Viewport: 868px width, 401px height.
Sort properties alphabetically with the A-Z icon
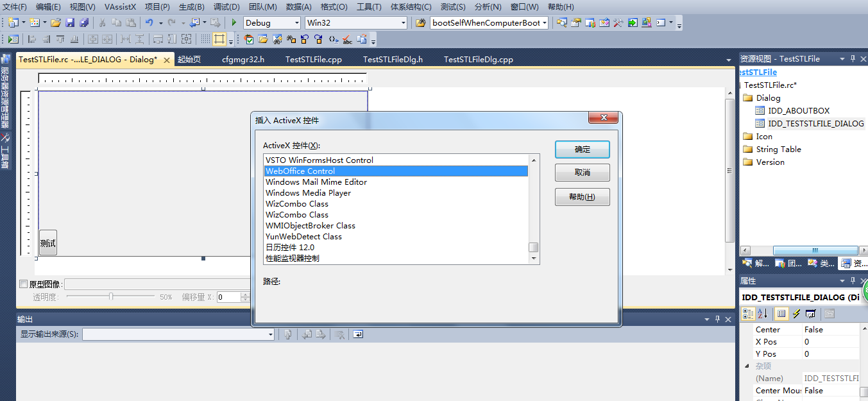point(763,314)
